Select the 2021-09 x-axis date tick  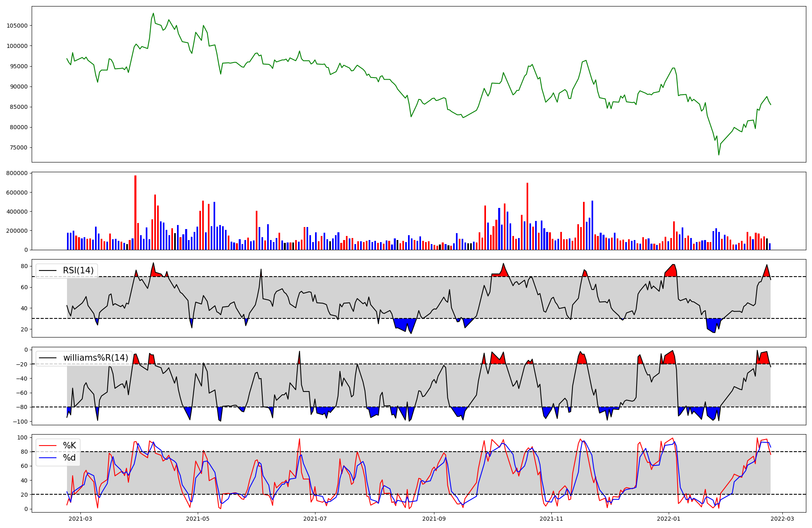[x=434, y=519]
